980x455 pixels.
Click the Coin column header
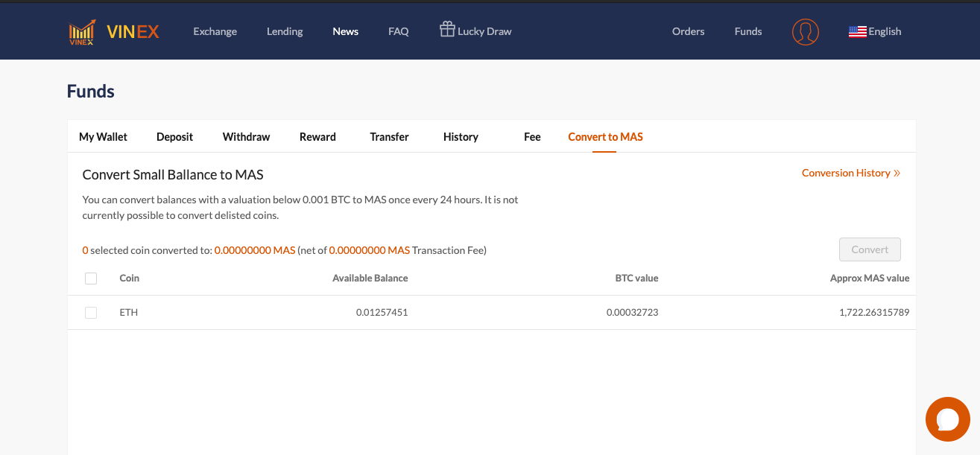[130, 278]
